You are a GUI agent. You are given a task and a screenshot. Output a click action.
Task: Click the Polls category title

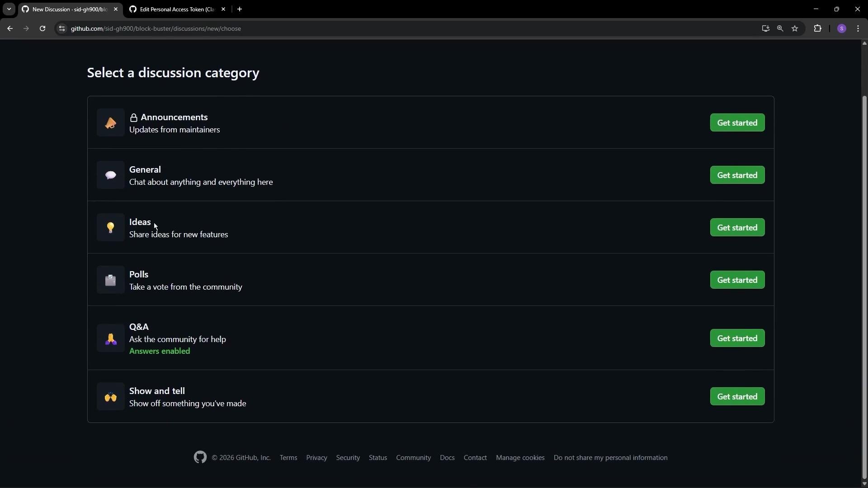pyautogui.click(x=139, y=275)
